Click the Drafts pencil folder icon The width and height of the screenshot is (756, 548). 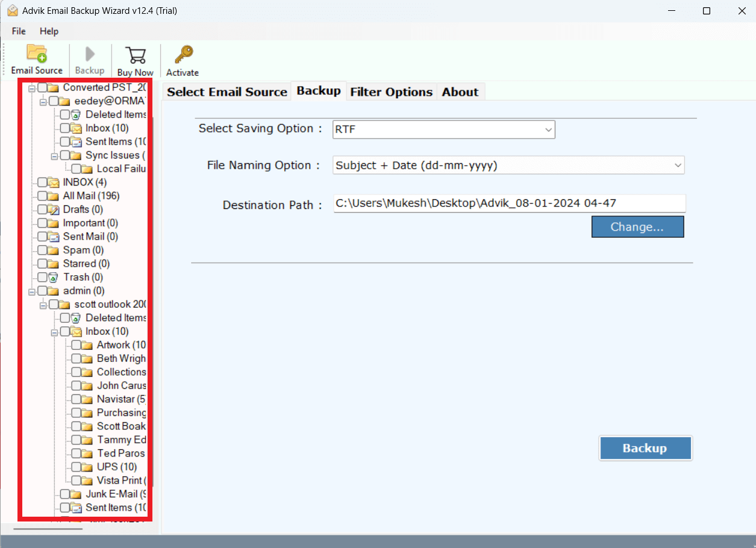[54, 210]
